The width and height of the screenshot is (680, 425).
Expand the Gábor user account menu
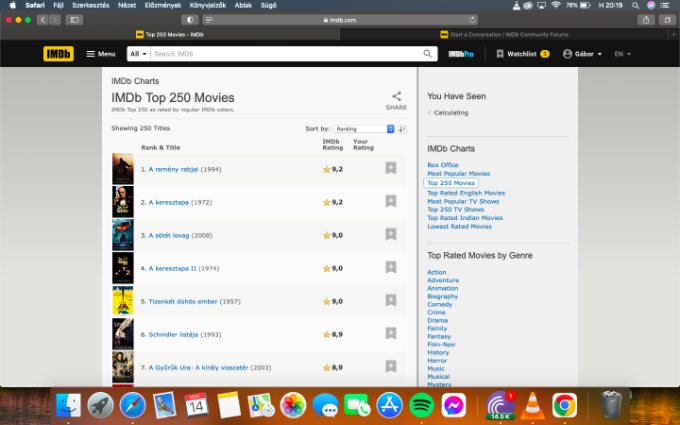point(582,54)
